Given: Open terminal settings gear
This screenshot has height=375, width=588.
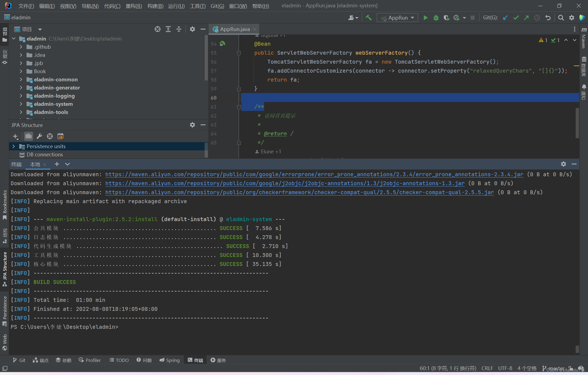Looking at the screenshot, I should click(x=563, y=164).
